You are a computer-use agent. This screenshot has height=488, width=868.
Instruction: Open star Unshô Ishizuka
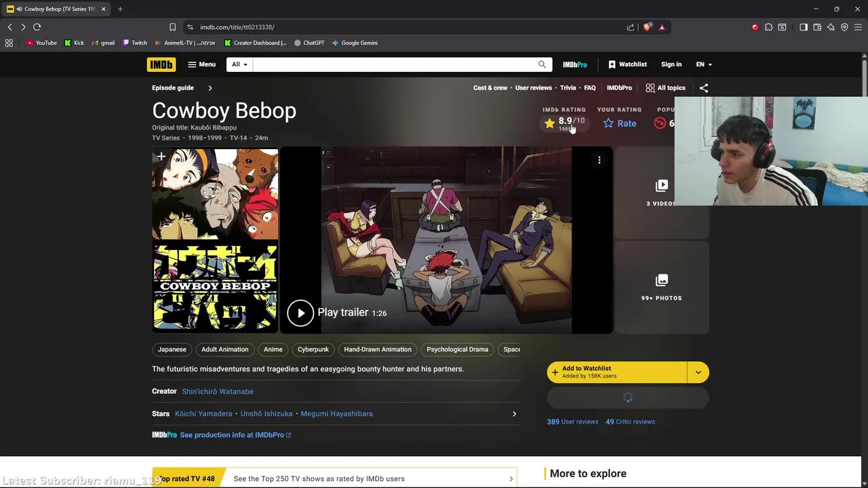pos(267,413)
